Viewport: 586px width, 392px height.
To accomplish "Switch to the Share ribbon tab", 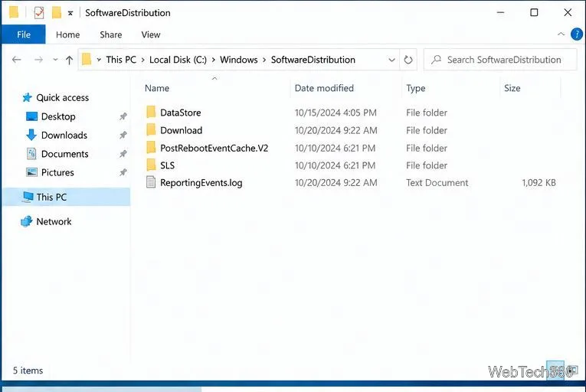I will 110,34.
